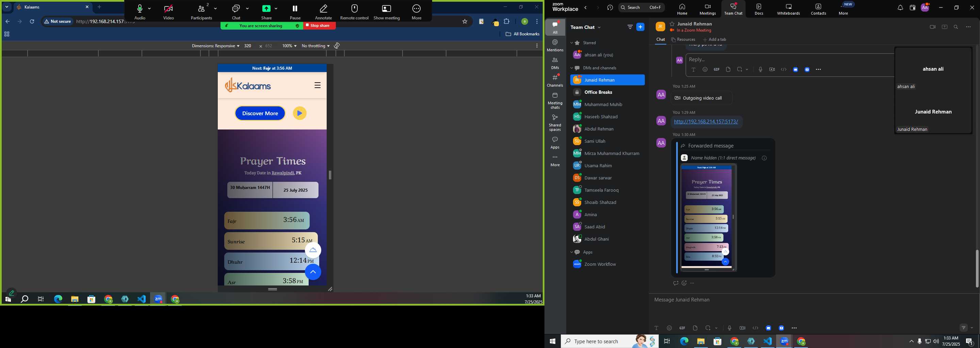The width and height of the screenshot is (980, 348).
Task: Click the yellow play button on Kalaams page
Action: pos(300,113)
